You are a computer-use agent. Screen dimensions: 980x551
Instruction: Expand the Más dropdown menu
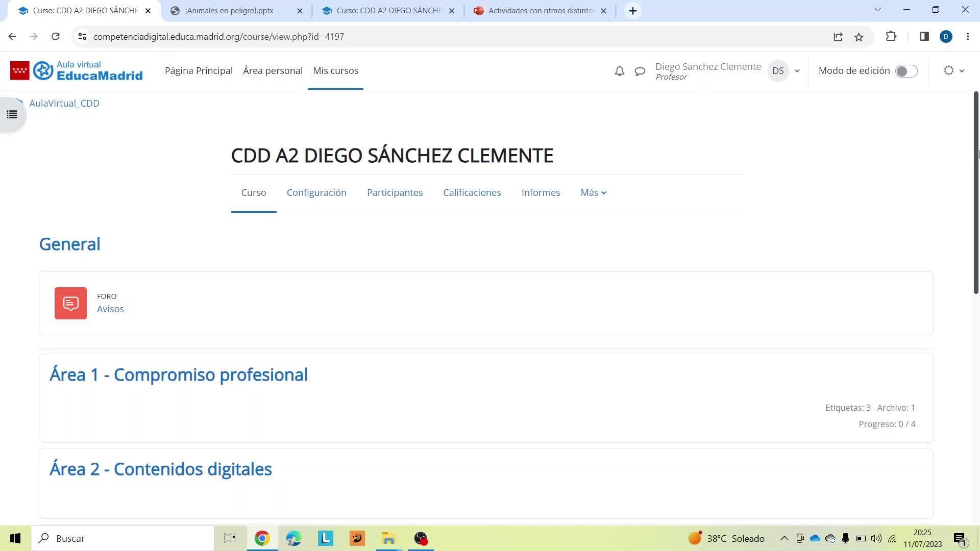click(593, 193)
